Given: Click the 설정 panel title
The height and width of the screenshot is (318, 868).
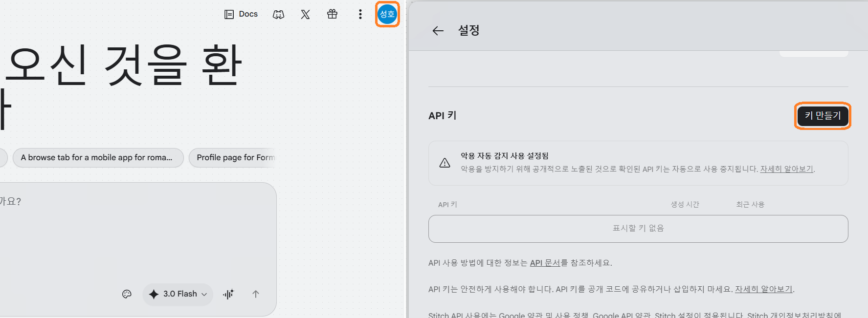Looking at the screenshot, I should 468,30.
